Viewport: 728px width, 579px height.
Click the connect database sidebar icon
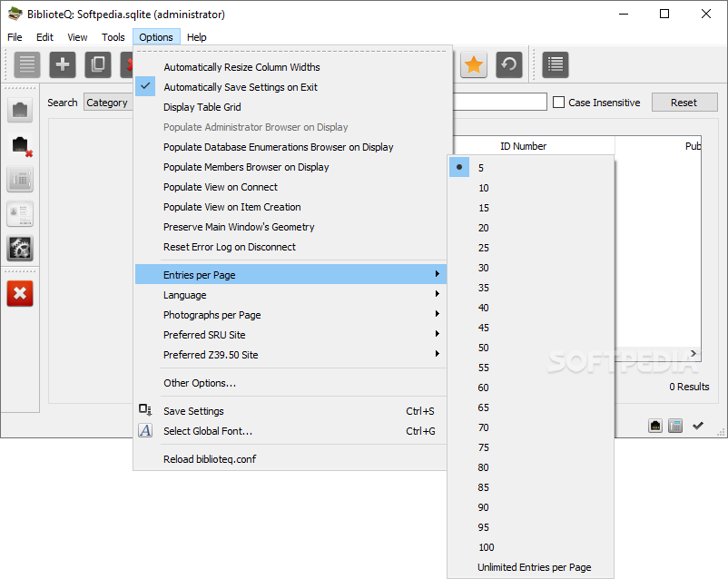(x=20, y=110)
